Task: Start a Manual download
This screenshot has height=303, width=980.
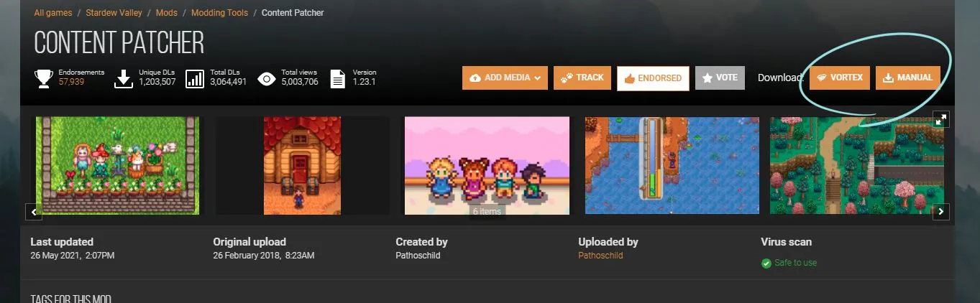Action: pyautogui.click(x=907, y=78)
